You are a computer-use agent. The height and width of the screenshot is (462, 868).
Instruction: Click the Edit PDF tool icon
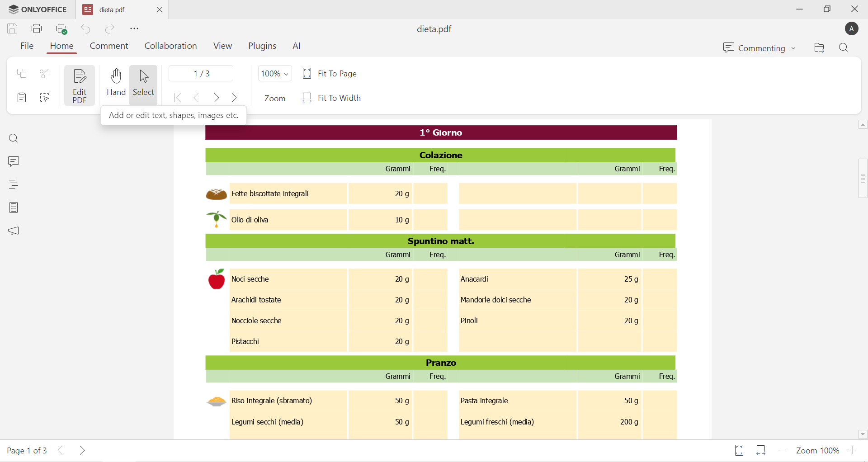[80, 85]
